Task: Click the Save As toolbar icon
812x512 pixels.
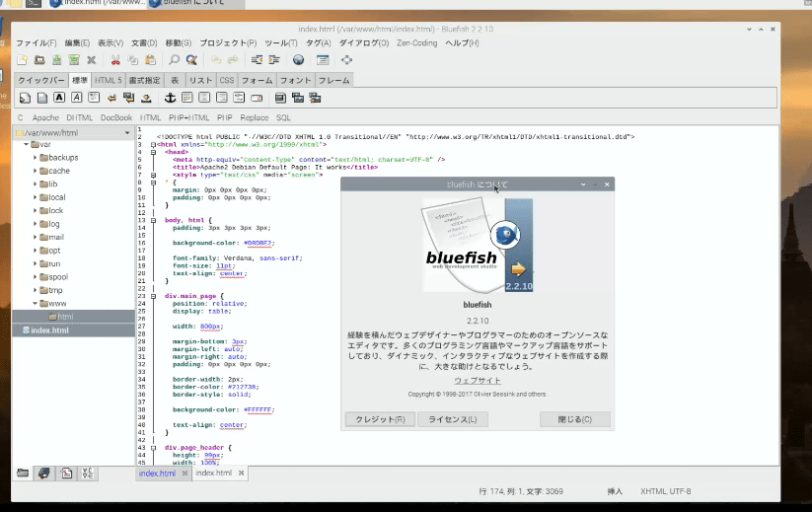Action: coord(74,60)
